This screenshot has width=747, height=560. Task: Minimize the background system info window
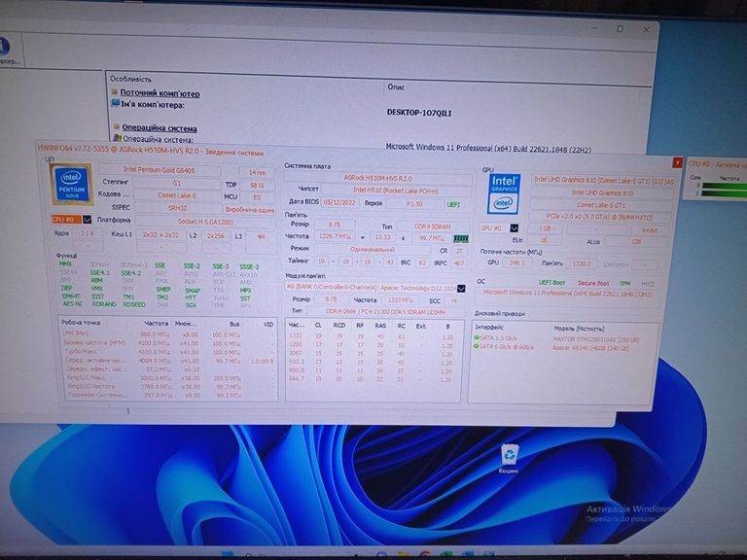coord(594,28)
